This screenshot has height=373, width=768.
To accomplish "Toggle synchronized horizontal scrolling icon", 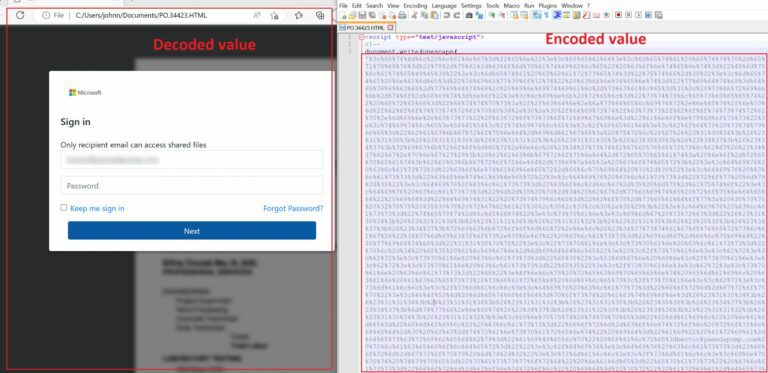I will [x=525, y=16].
